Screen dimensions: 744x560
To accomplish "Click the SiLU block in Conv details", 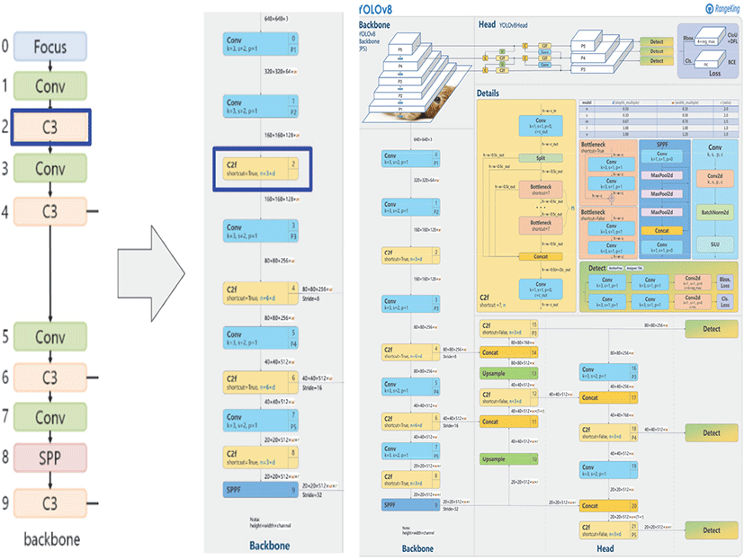I will tap(714, 244).
